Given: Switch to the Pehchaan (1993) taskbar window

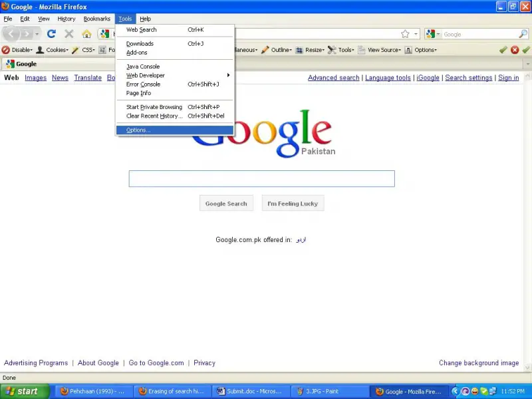Looking at the screenshot, I should pos(93,391).
